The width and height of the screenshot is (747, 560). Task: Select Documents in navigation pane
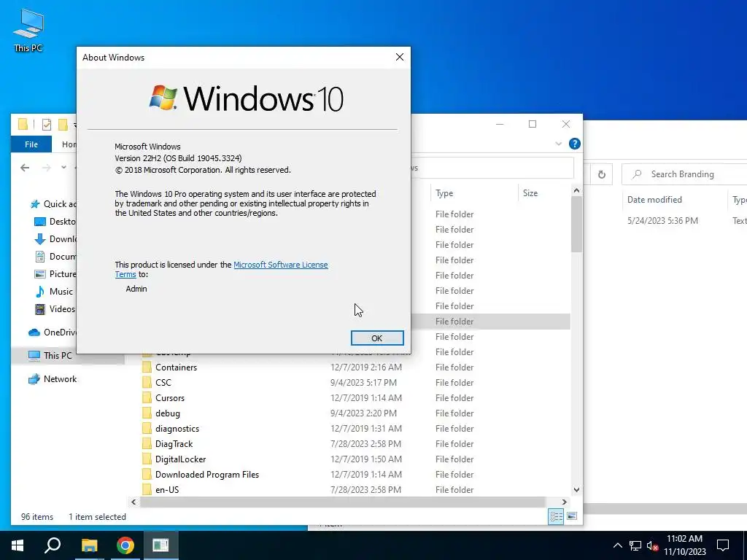[55, 257]
